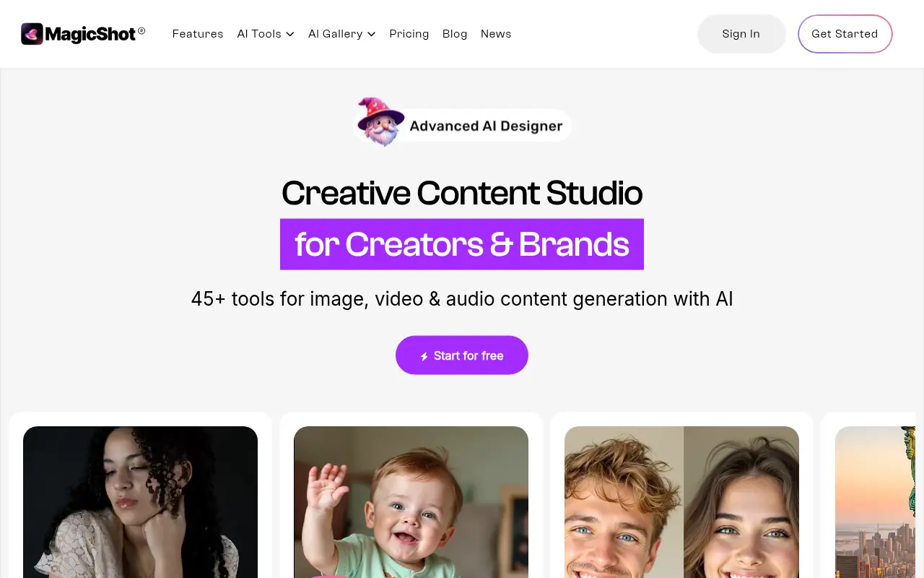
Task: Open the News section
Action: coord(496,34)
